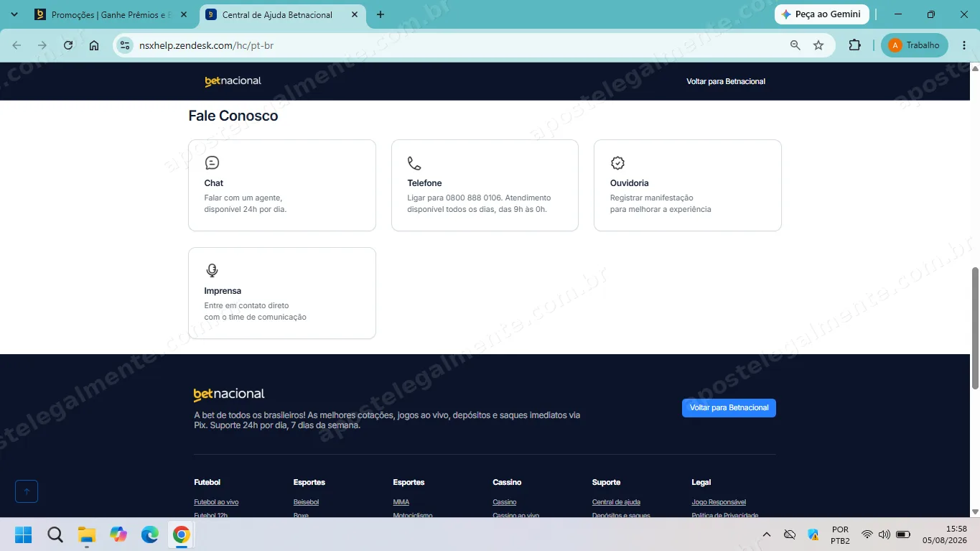Click the Fale Conosco heading
The height and width of the screenshot is (551, 980).
coord(233,116)
